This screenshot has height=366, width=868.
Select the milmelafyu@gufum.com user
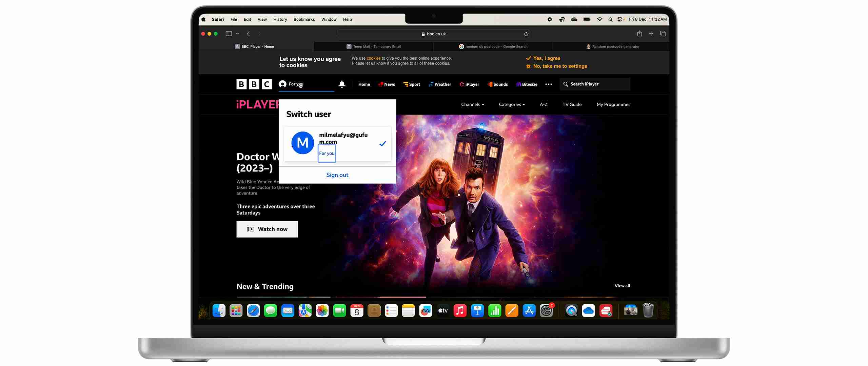click(337, 144)
